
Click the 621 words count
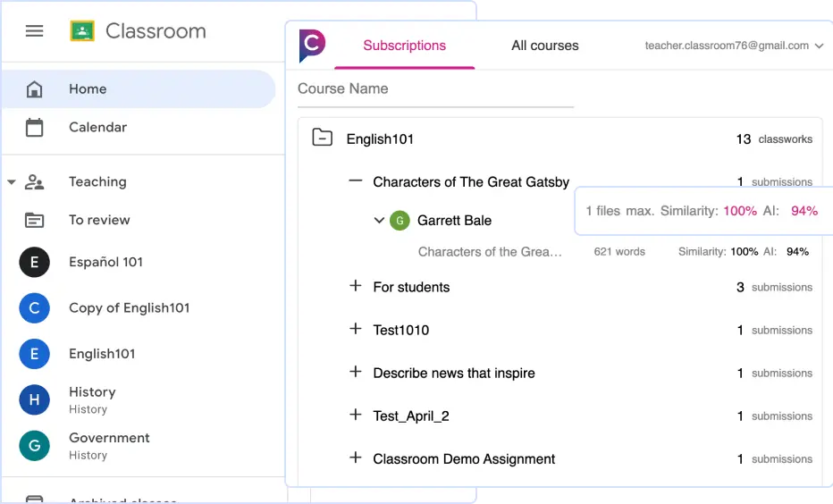pyautogui.click(x=619, y=252)
